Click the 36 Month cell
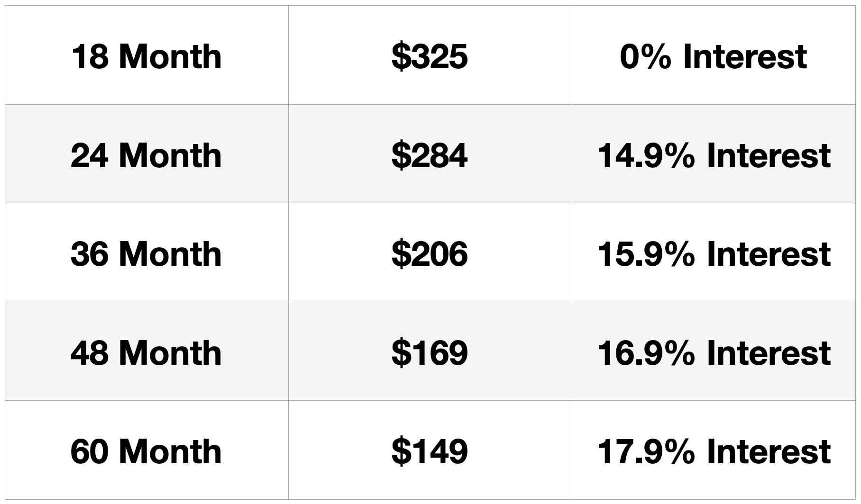861x504 pixels. 147,253
